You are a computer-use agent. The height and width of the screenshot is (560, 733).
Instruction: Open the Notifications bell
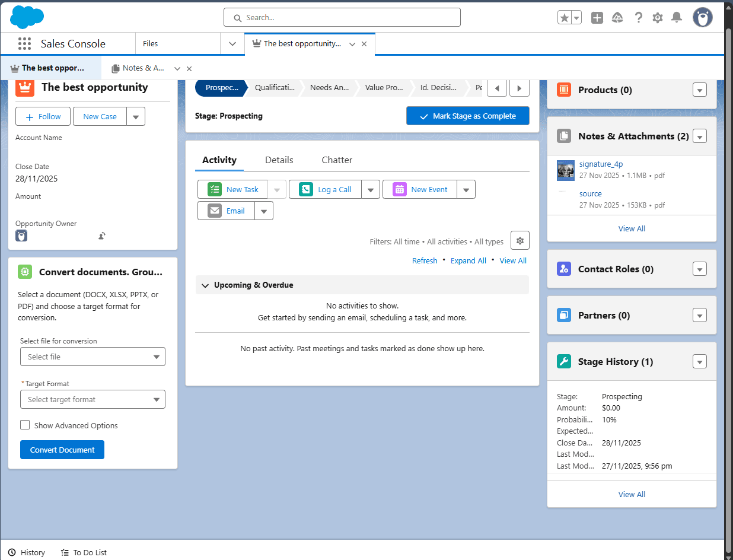(x=676, y=18)
